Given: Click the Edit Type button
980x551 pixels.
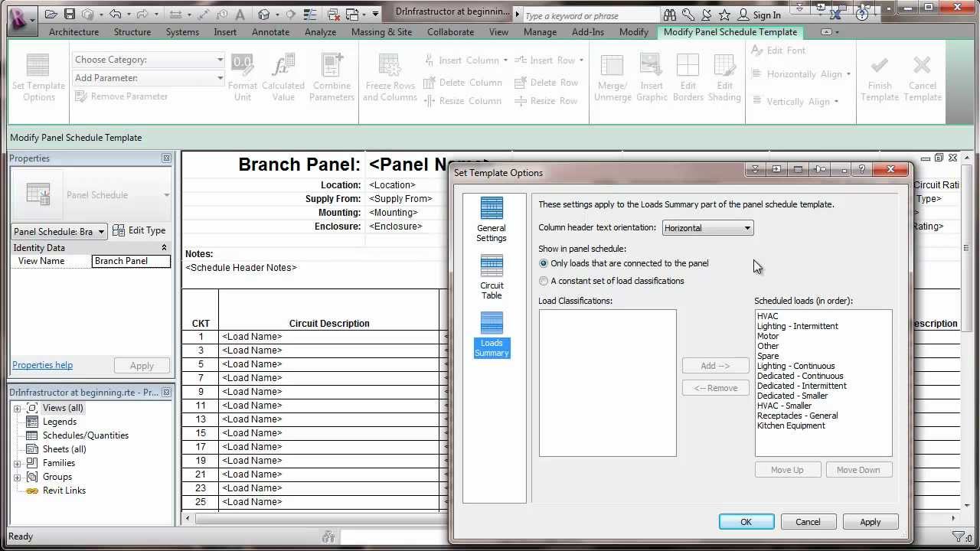Looking at the screenshot, I should [139, 230].
